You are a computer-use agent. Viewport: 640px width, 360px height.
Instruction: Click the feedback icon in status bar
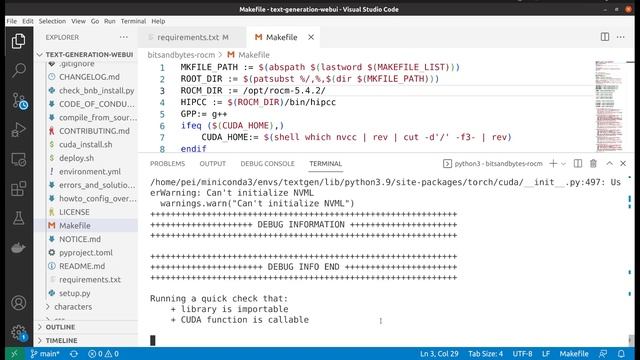tap(602, 353)
